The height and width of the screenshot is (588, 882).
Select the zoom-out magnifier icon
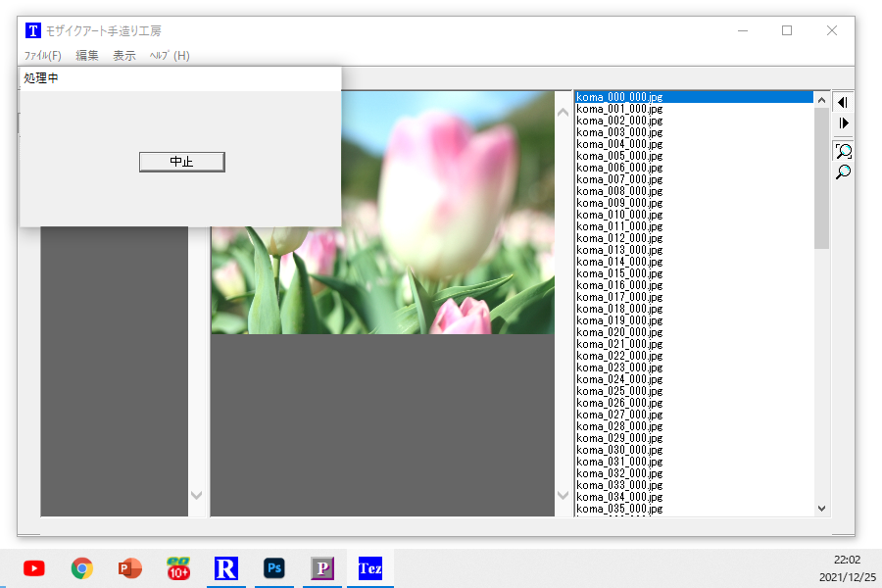(843, 171)
